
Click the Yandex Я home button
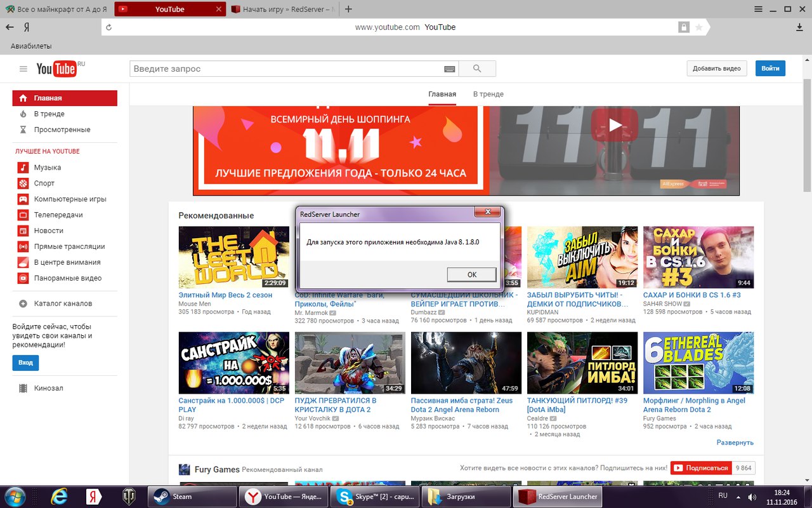click(x=27, y=27)
